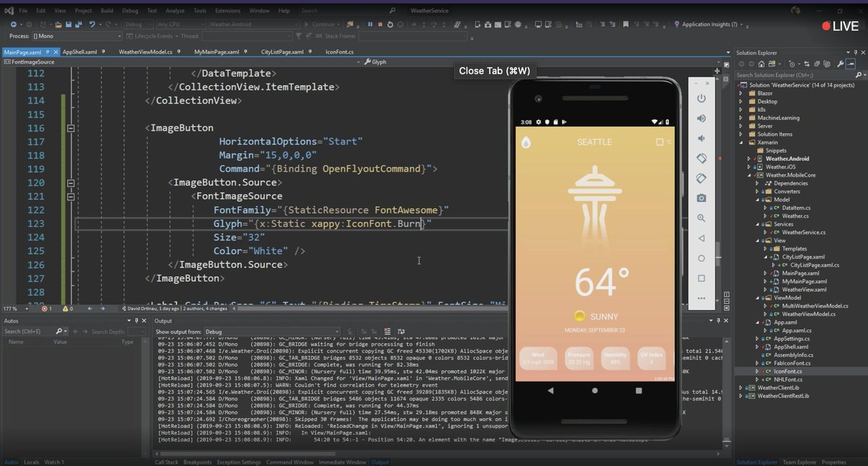Click the Continue debug button

coord(323,24)
